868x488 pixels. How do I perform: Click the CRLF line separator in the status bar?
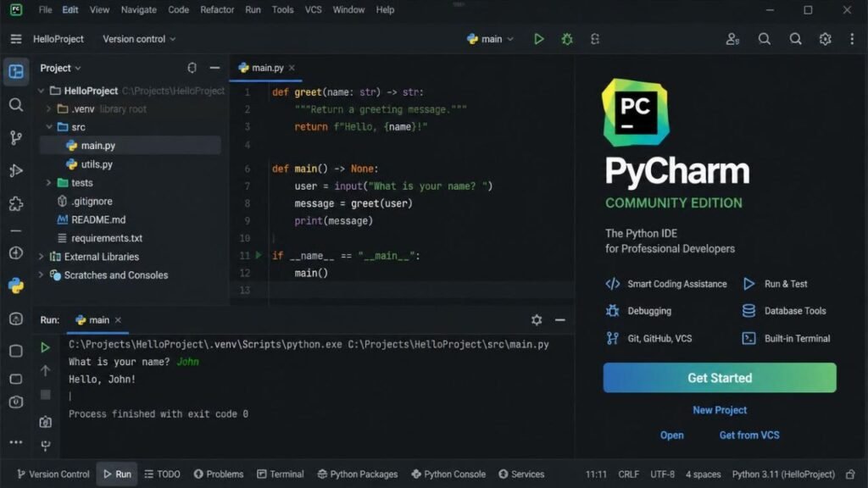[x=628, y=474]
